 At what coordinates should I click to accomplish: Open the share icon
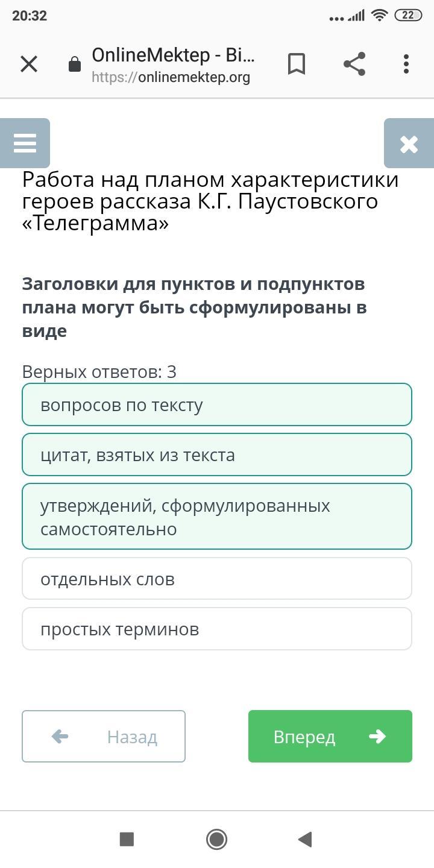(x=354, y=64)
